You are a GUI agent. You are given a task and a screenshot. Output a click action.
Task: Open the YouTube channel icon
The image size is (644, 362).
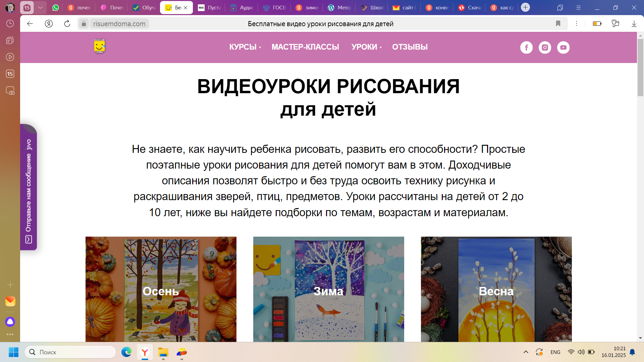coord(563,48)
